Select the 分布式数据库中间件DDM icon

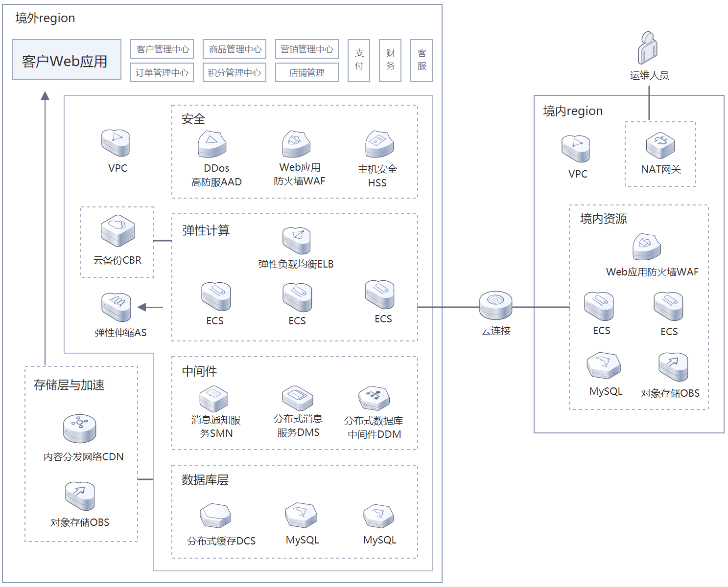coord(374,399)
